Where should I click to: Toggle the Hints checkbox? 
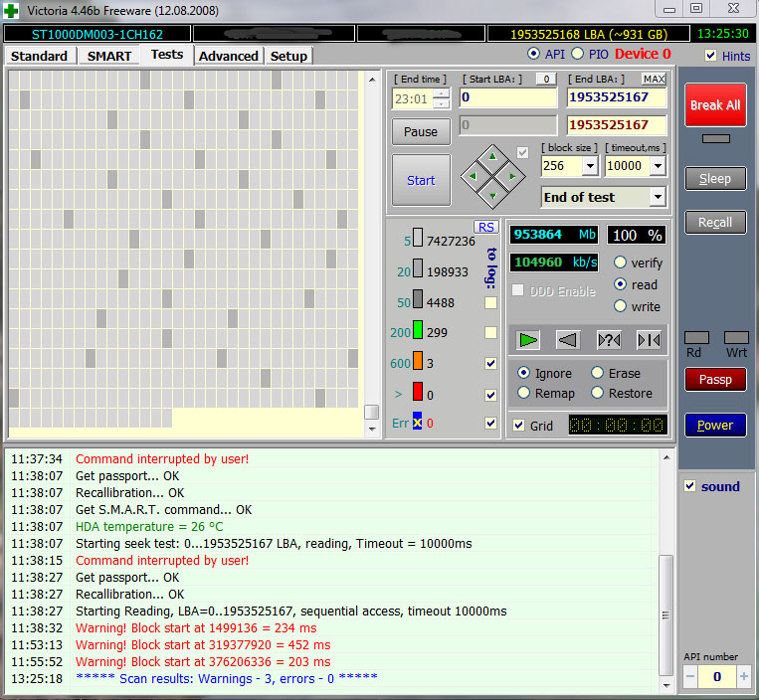pyautogui.click(x=710, y=56)
